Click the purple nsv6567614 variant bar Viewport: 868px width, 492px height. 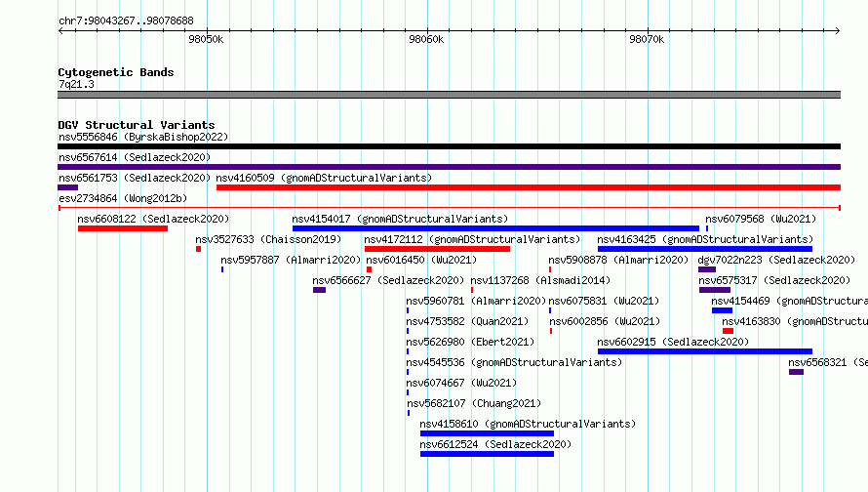449,167
